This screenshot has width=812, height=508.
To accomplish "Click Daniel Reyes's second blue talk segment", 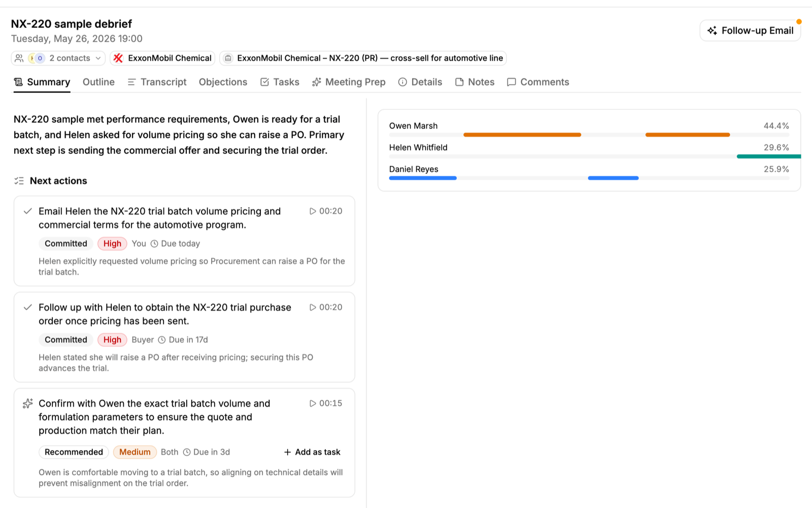I will pos(613,178).
